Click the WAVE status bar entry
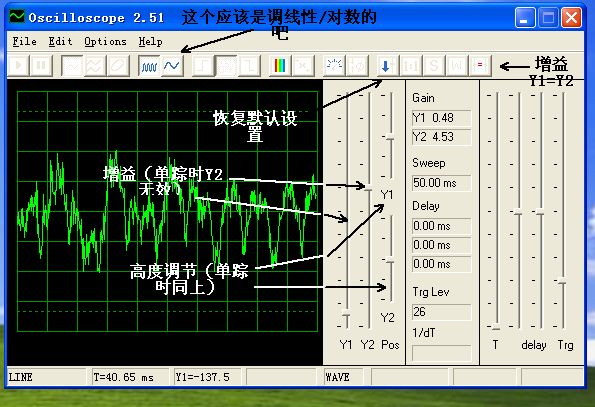This screenshot has width=595, height=407. (343, 377)
